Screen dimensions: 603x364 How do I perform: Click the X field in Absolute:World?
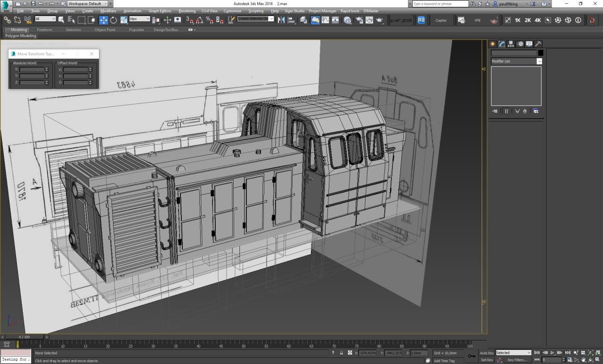32,69
